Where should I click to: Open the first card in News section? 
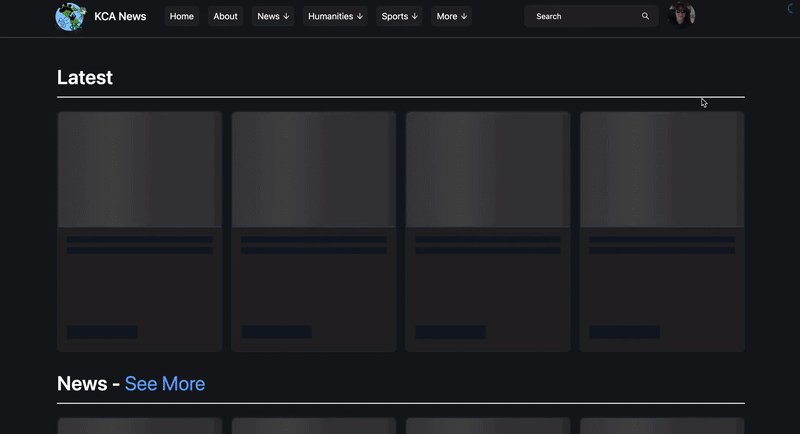coord(139,426)
